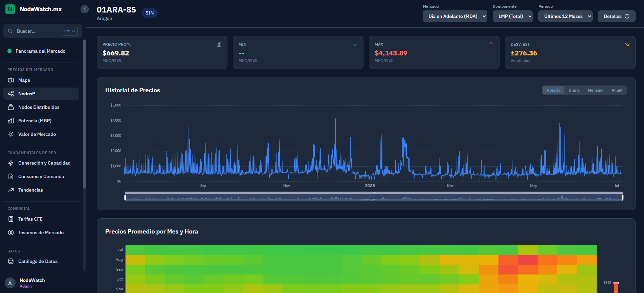Switch chart granularity to Diario
Viewport: 644px width, 293px height.
point(574,90)
